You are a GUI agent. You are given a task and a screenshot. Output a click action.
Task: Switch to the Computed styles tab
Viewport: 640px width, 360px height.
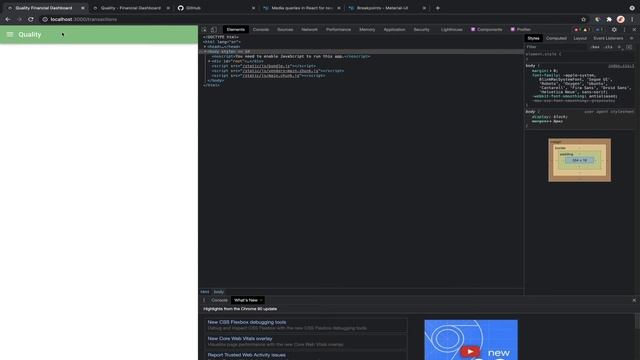tap(556, 38)
